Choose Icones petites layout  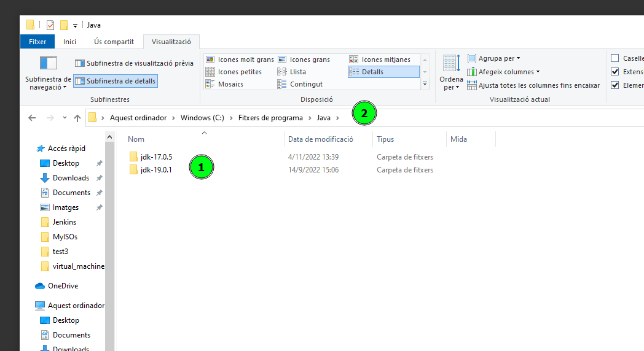pos(234,72)
